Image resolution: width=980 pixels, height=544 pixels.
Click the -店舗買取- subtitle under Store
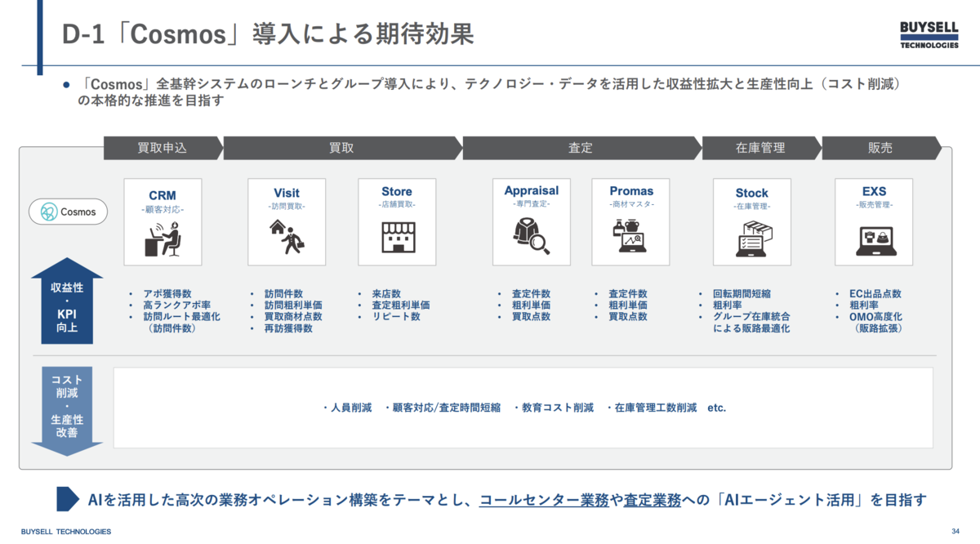(x=397, y=205)
